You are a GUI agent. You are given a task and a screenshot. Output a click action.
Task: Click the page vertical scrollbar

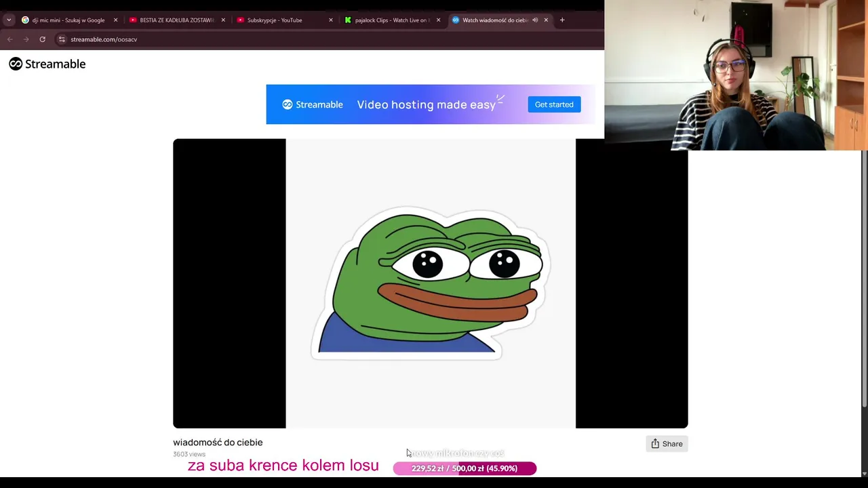[864, 278]
